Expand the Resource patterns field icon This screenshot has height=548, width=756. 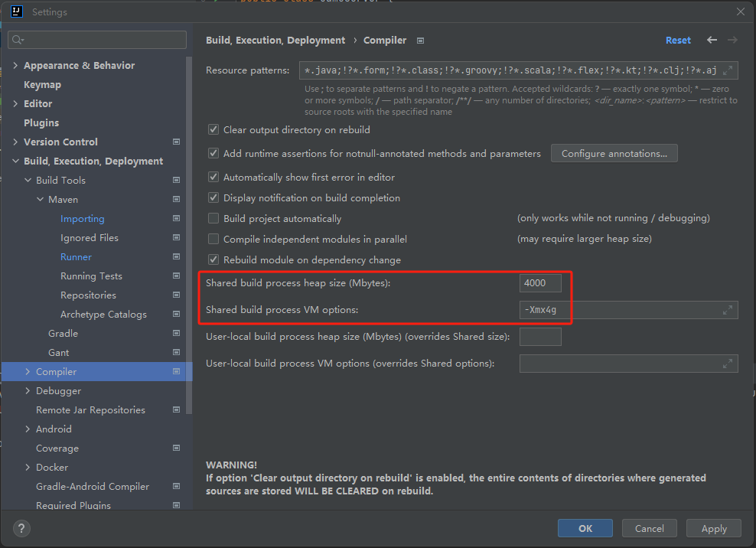coord(728,70)
